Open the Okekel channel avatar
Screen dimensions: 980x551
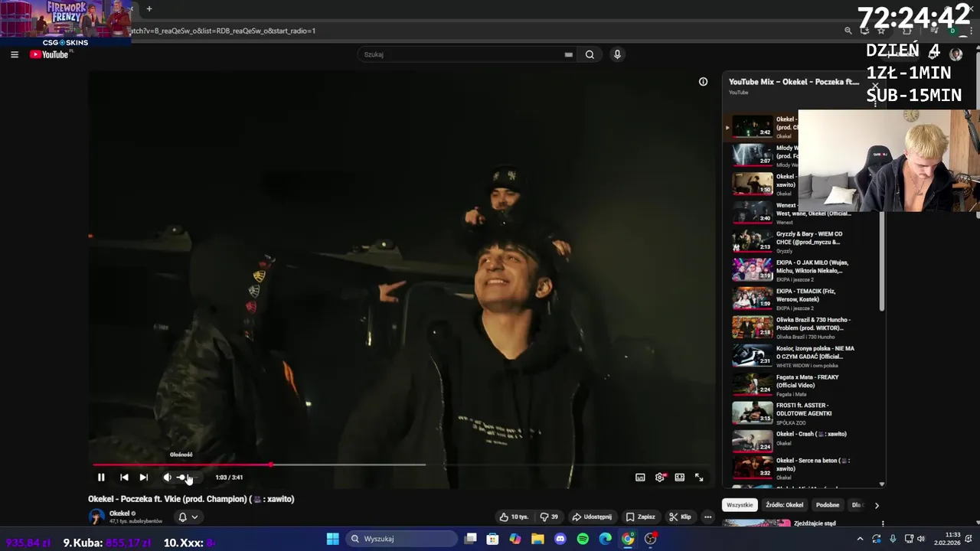(x=96, y=517)
